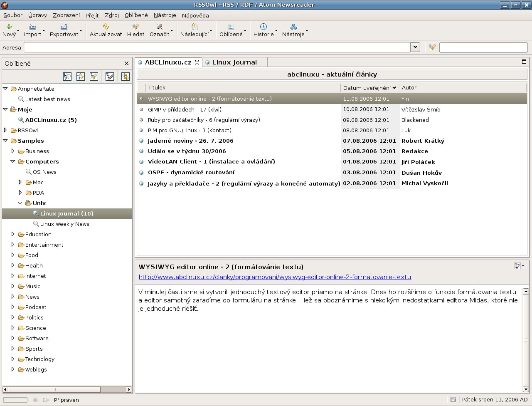
Task: Sort by the Autor column header
Action: point(463,88)
